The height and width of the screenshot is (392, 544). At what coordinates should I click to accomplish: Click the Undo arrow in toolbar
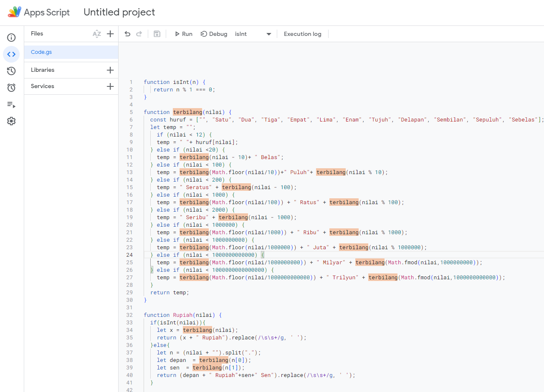[x=128, y=34]
